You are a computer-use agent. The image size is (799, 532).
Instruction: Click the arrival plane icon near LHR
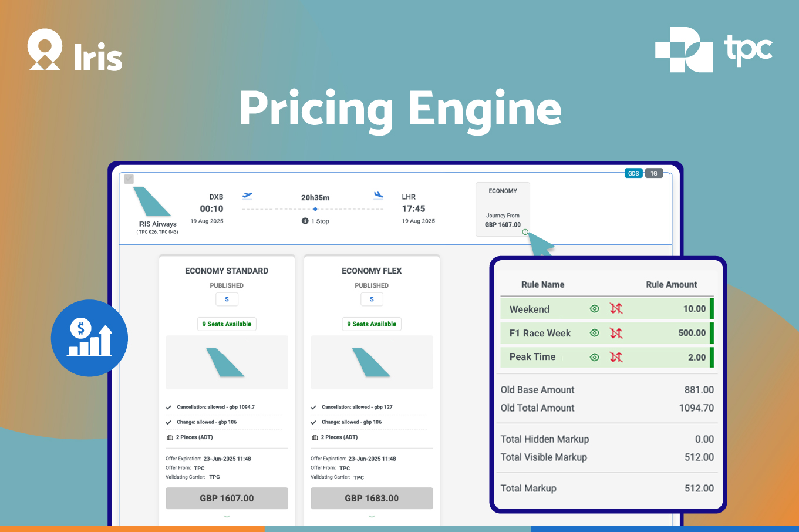click(x=379, y=195)
